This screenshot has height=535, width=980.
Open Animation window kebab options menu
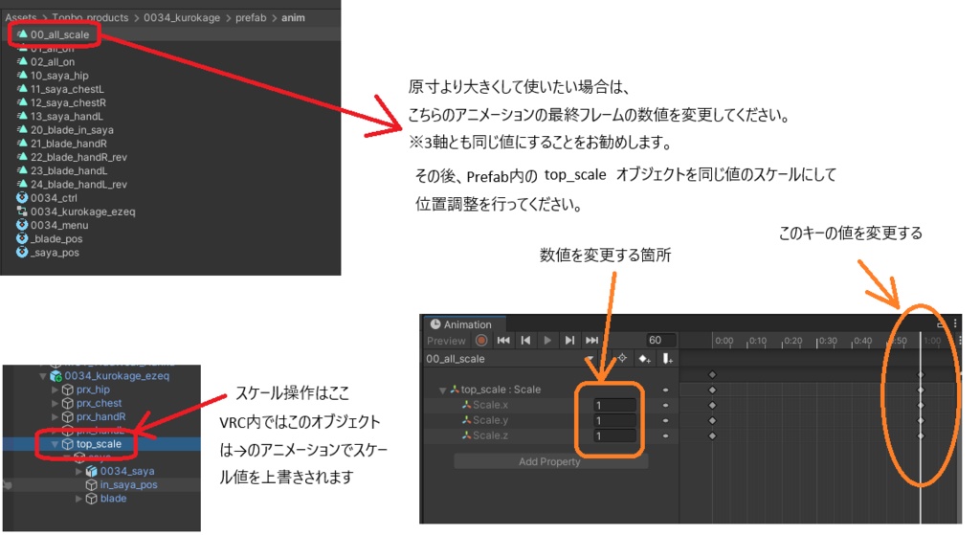(955, 323)
